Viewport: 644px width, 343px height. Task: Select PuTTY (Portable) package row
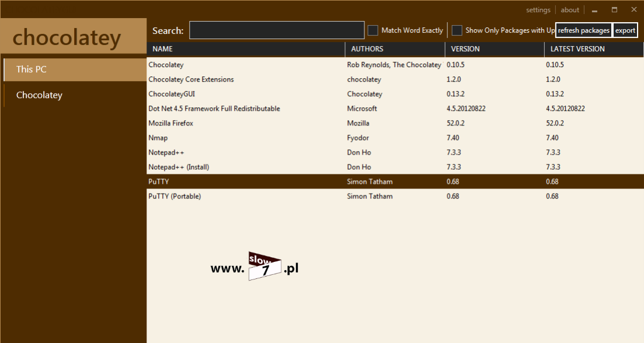[x=395, y=196]
